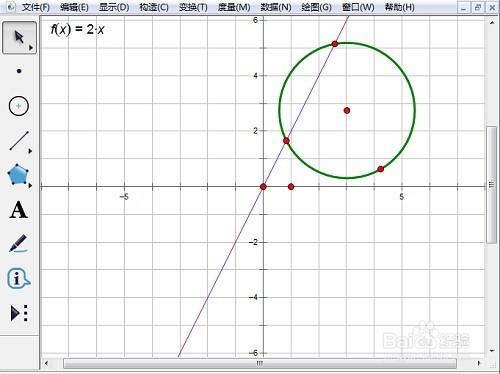Choose the Marker pen tool
The width and height of the screenshot is (500, 374).
(x=18, y=244)
